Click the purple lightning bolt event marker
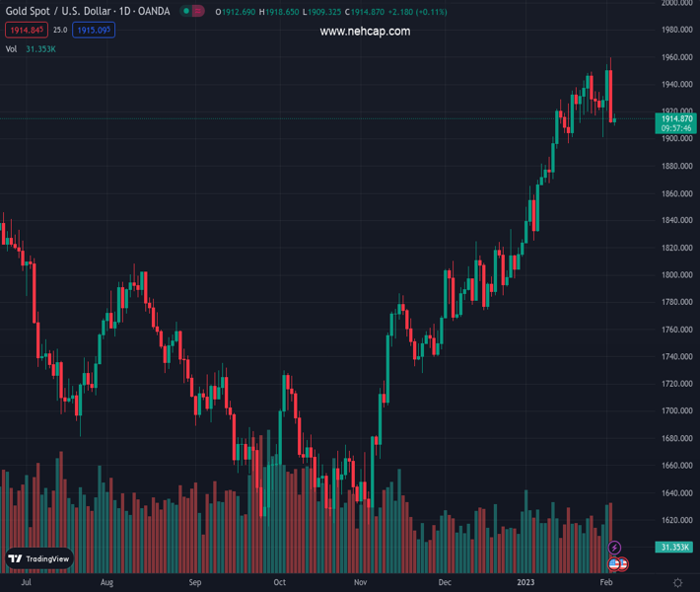 615,548
